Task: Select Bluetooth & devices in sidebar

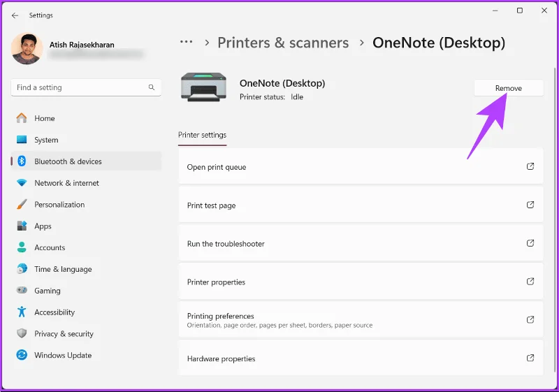Action: [x=86, y=161]
